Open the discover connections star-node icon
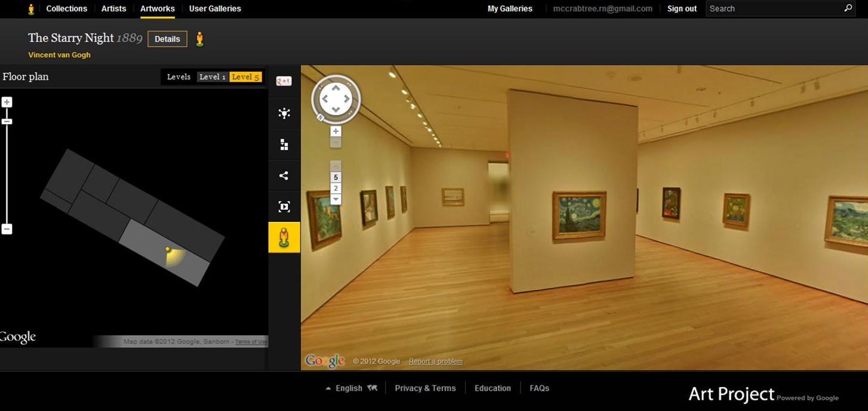 coord(284,113)
